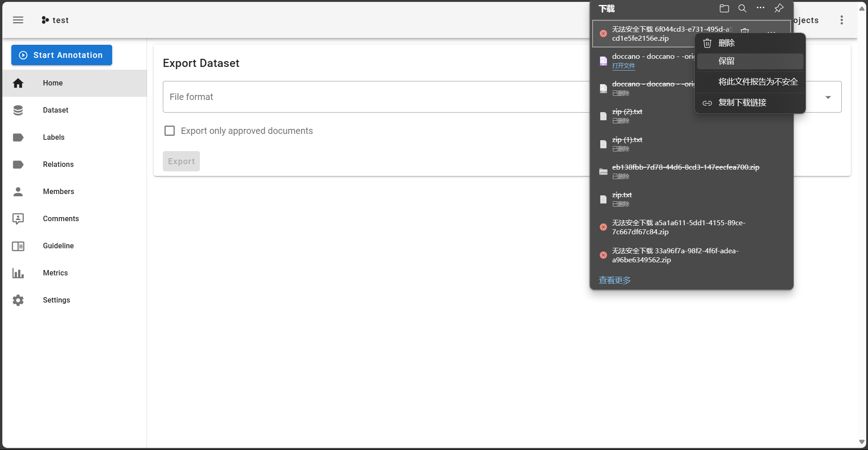Go to Dataset in the sidebar

(x=75, y=110)
